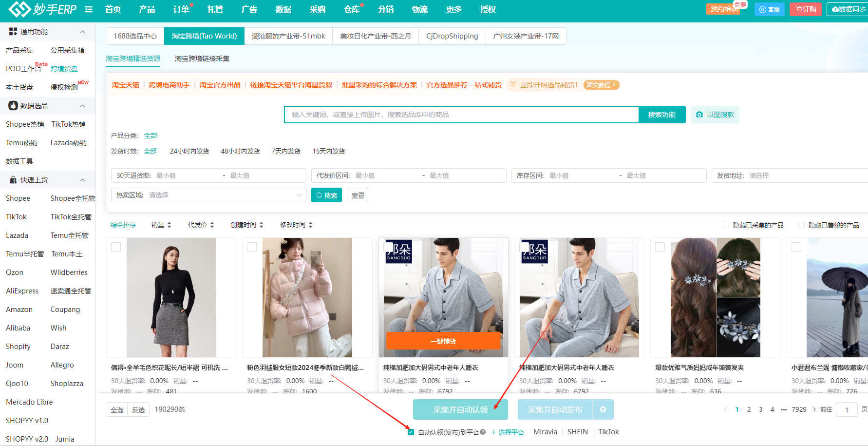The width and height of the screenshot is (868, 446).
Task: Collapse the 快速上货 sidebar section
Action: (x=82, y=180)
